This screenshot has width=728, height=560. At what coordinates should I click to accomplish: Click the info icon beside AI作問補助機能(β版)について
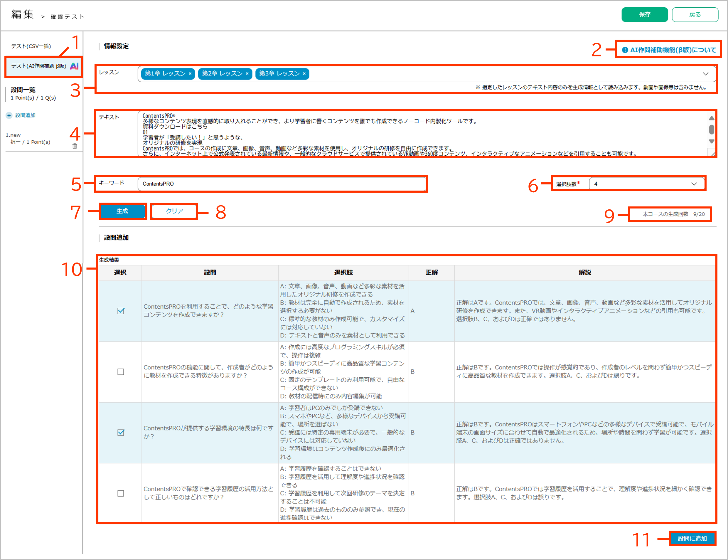[625, 50]
